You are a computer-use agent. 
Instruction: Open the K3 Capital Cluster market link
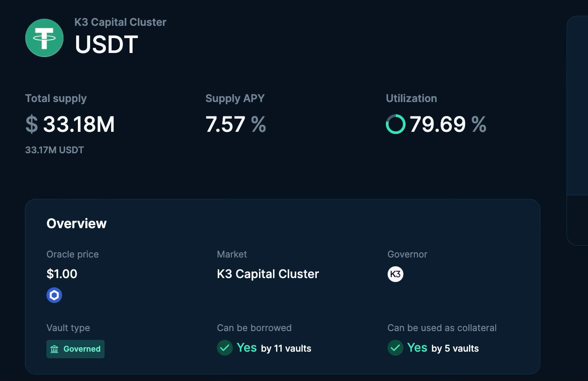(x=268, y=274)
